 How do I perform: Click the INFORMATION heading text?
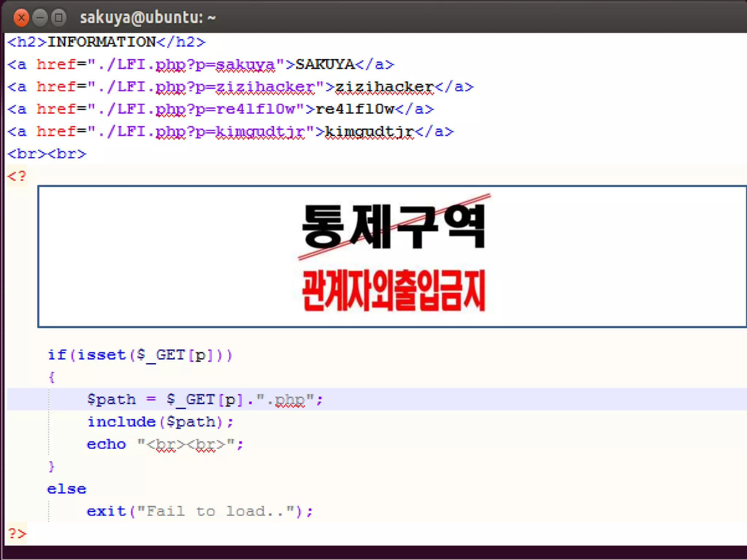point(102,42)
